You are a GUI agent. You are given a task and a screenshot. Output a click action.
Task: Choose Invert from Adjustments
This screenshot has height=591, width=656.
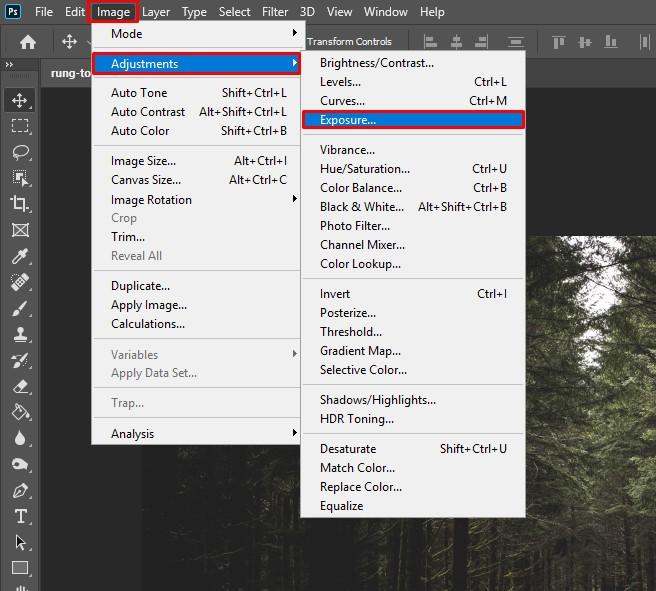(413, 294)
